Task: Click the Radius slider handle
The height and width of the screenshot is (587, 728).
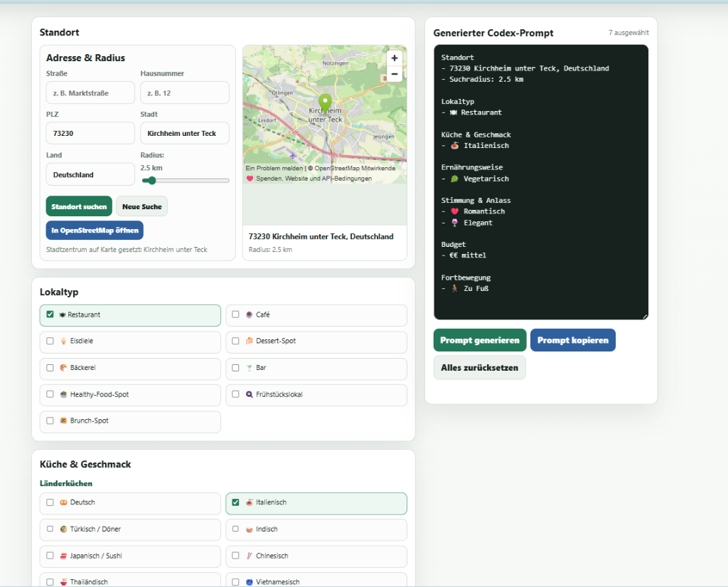Action: 151,180
